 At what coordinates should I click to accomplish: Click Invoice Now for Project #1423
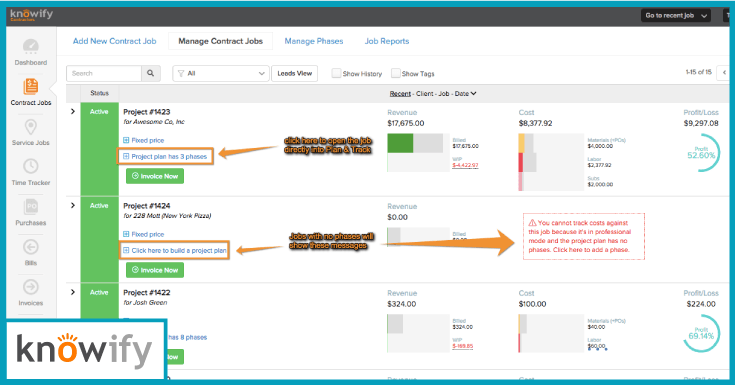[x=155, y=176]
